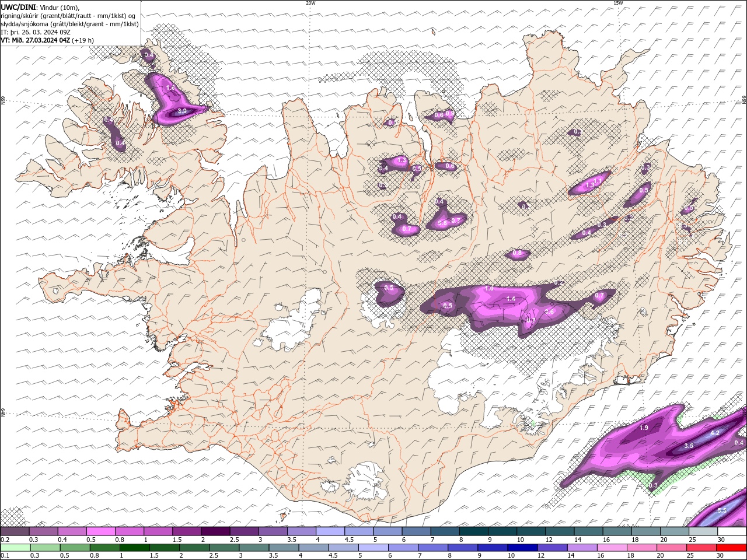
Task: Click the 1.0 value in the central band
Action: pos(489,289)
